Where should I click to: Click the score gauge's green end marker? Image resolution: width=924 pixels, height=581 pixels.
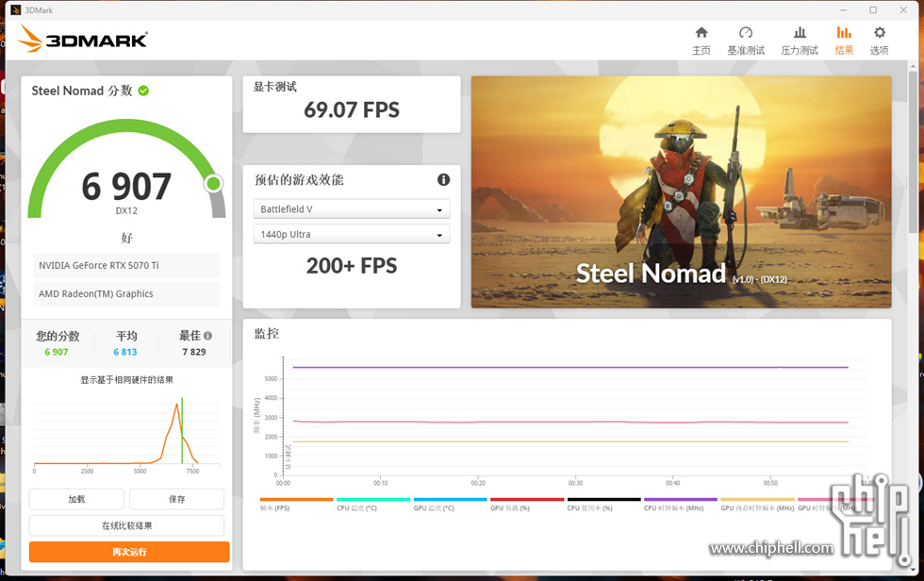click(x=213, y=184)
